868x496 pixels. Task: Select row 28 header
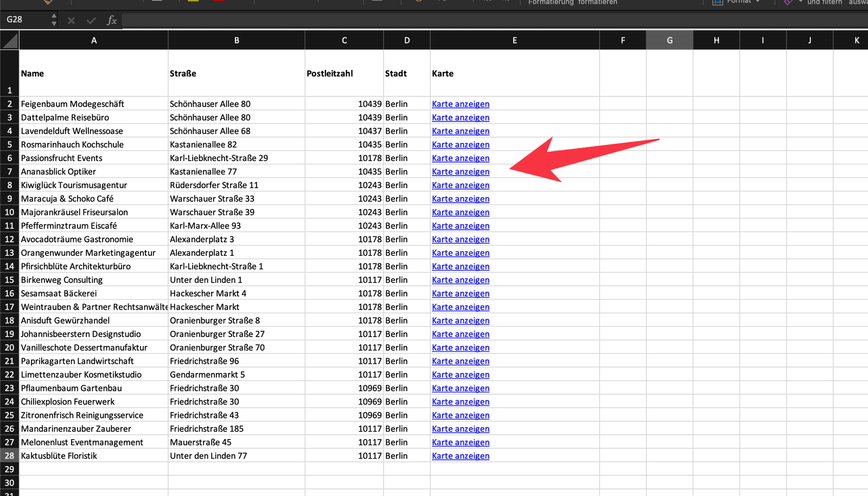pos(9,456)
